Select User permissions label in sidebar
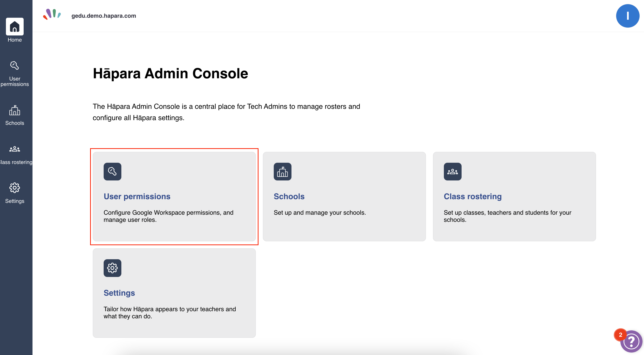This screenshot has height=355, width=644. click(15, 81)
